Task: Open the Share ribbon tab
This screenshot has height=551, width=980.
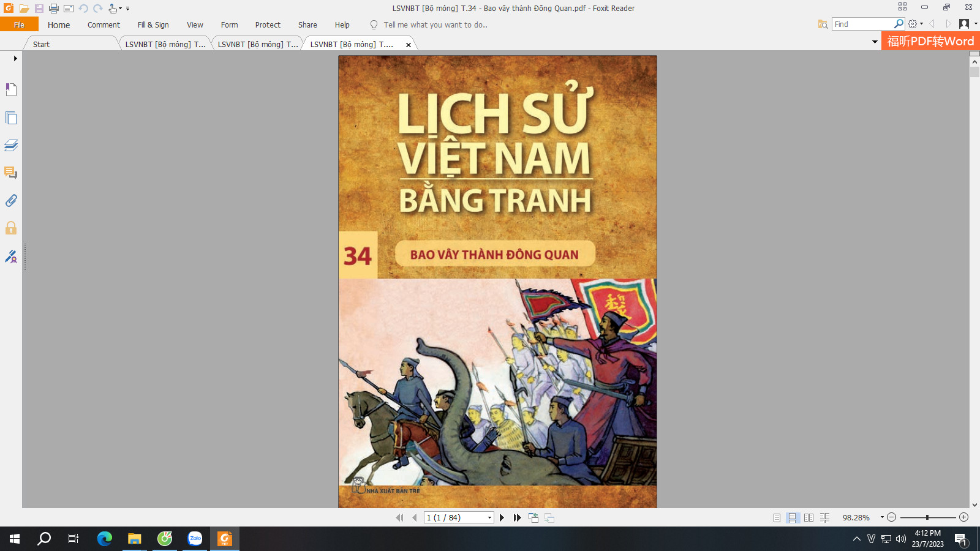Action: coord(307,25)
